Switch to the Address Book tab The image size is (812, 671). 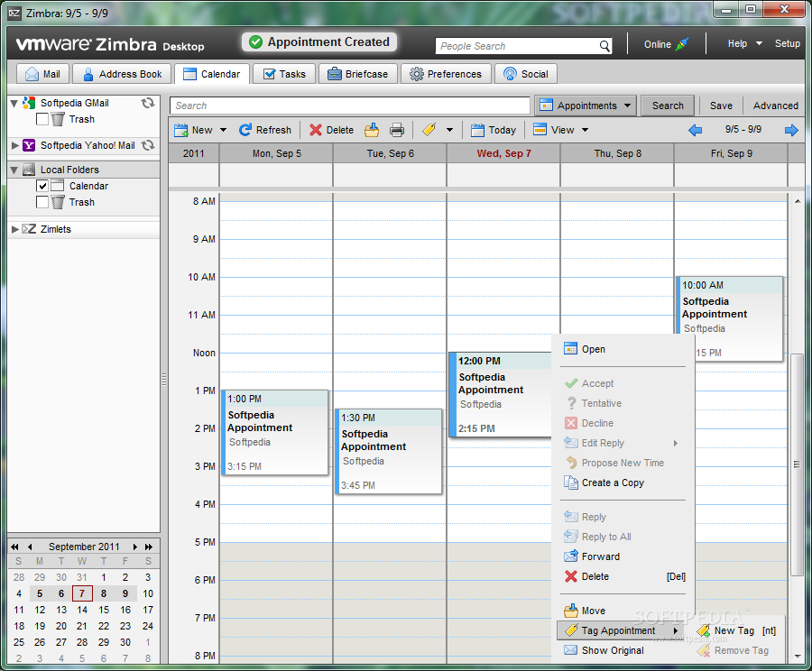click(x=122, y=74)
